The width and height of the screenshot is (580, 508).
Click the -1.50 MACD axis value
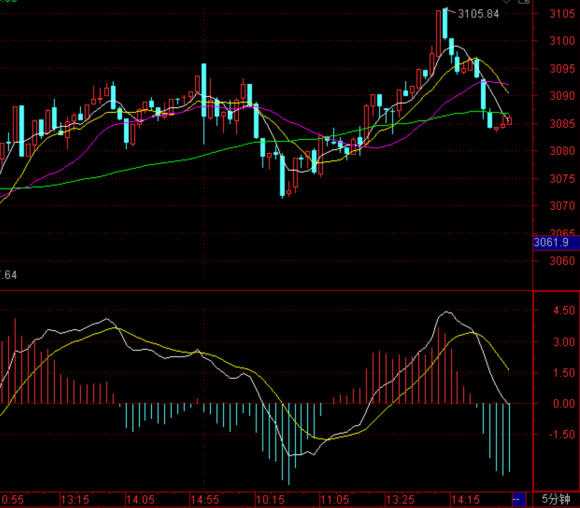562,434
